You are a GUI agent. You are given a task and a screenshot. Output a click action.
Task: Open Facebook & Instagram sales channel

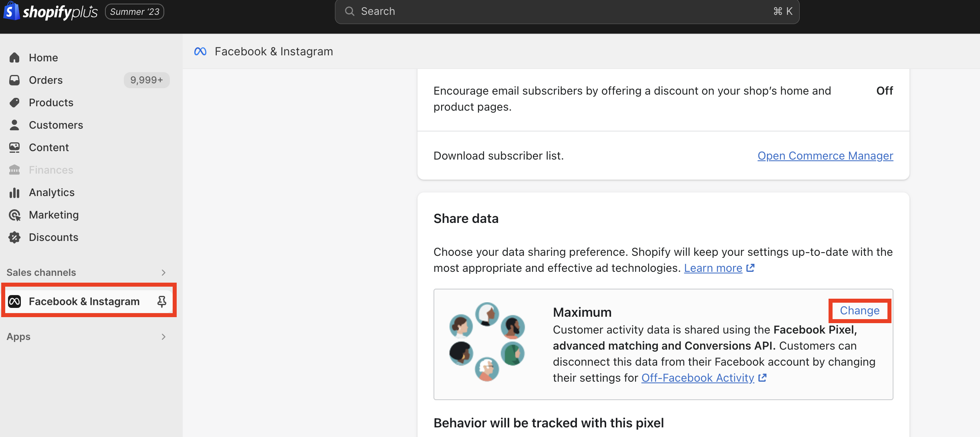(x=89, y=301)
